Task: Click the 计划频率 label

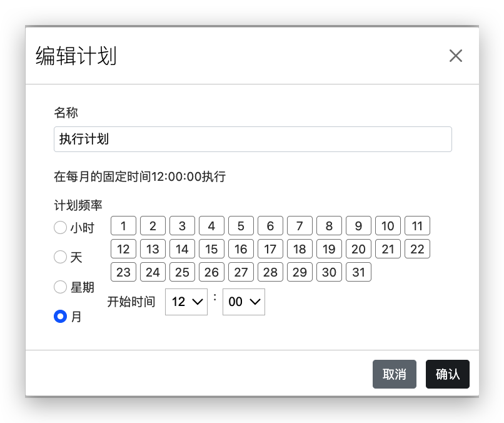Action: (x=78, y=205)
